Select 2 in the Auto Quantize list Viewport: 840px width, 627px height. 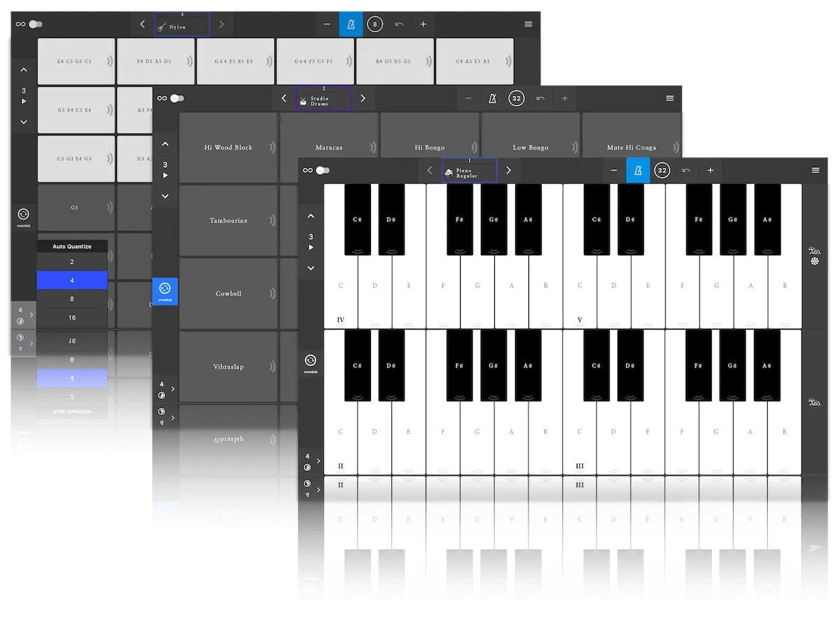pyautogui.click(x=72, y=262)
